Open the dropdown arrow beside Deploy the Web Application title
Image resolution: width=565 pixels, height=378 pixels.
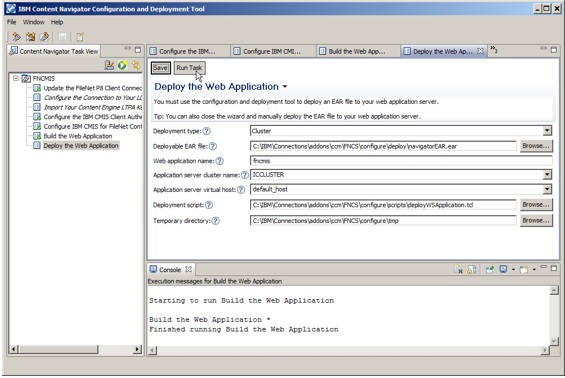click(285, 87)
